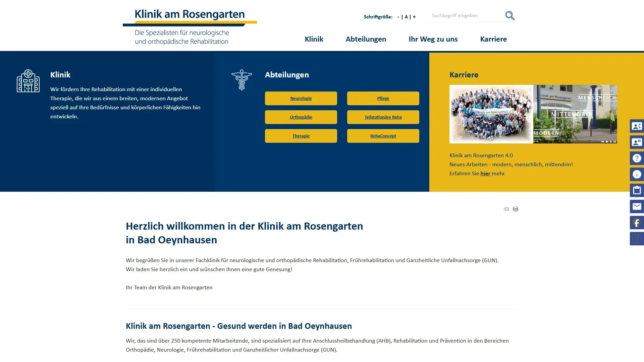Print the page via printer icon

click(516, 209)
